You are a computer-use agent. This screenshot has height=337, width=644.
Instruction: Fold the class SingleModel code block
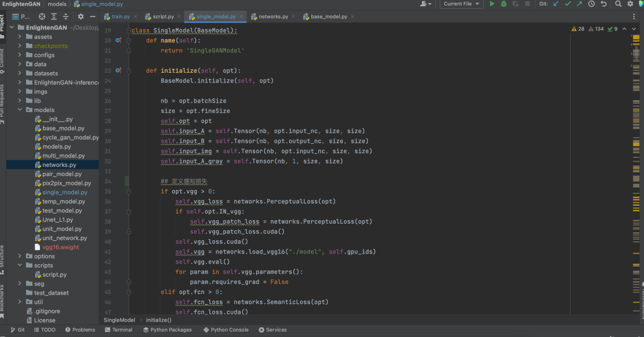click(x=129, y=30)
